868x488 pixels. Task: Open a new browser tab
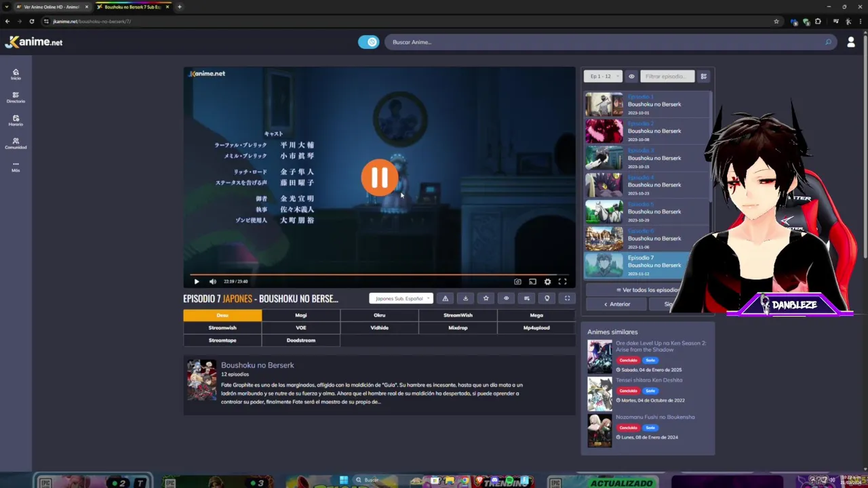(x=179, y=7)
